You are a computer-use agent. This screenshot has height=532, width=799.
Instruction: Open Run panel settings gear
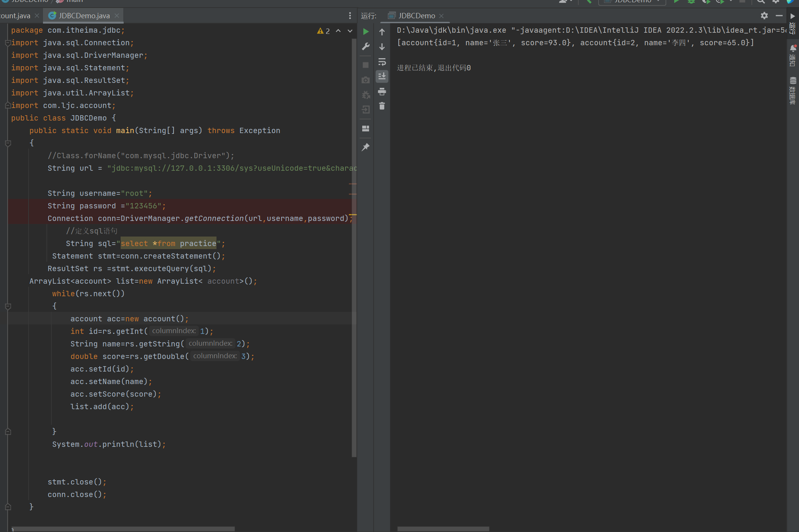764,16
